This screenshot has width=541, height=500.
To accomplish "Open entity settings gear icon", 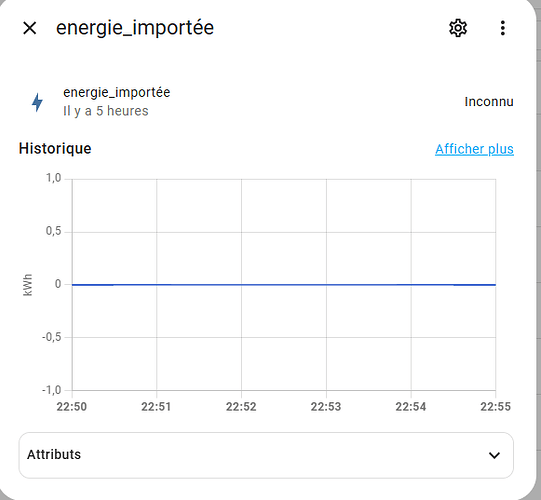I will [x=458, y=28].
